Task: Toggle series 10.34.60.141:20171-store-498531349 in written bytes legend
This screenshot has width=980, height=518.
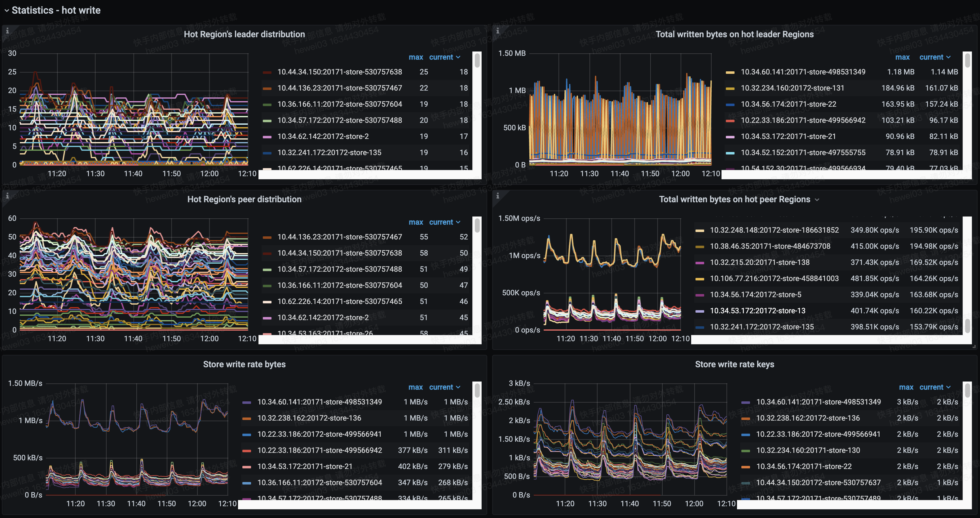Action: [x=803, y=72]
